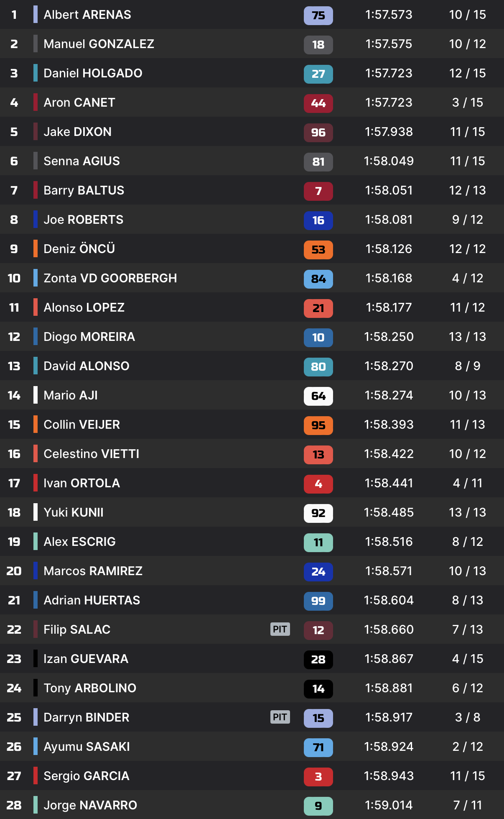The width and height of the screenshot is (504, 819).
Task: Click Sergio Garcia's lap time 1:58.943
Action: pyautogui.click(x=389, y=776)
